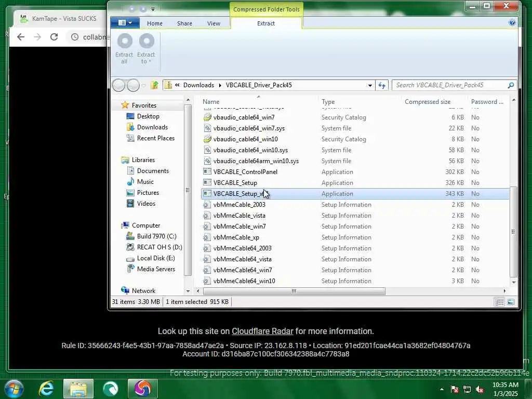Select the vbaudio_cable64_win7 Security Catalog file
Image resolution: width=532 pixels, height=399 pixels.
tap(244, 117)
